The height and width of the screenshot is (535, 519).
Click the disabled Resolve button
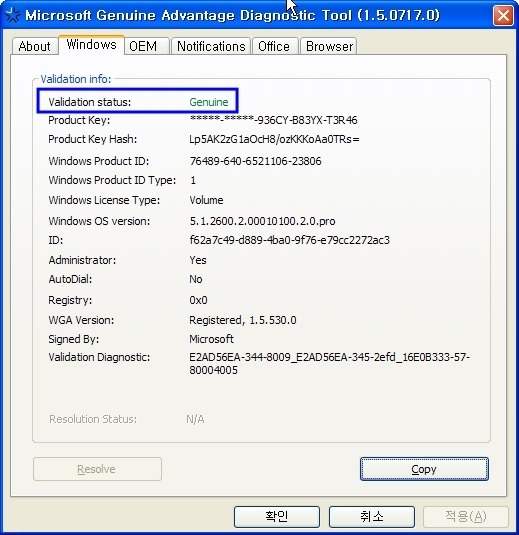pos(97,469)
